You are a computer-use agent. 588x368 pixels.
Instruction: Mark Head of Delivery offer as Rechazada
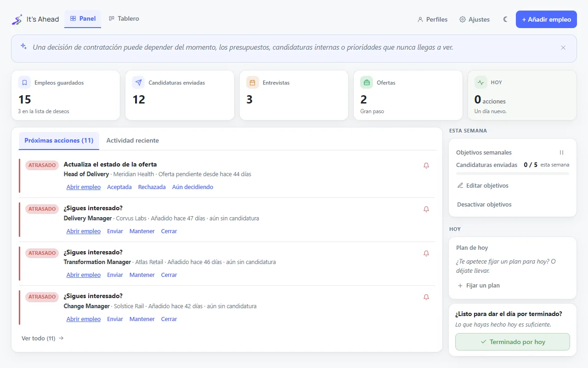152,187
